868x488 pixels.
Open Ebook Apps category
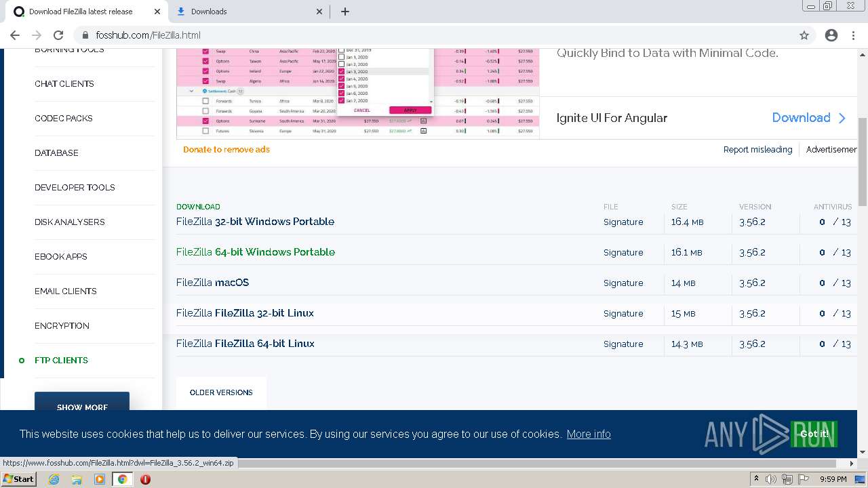pos(61,257)
